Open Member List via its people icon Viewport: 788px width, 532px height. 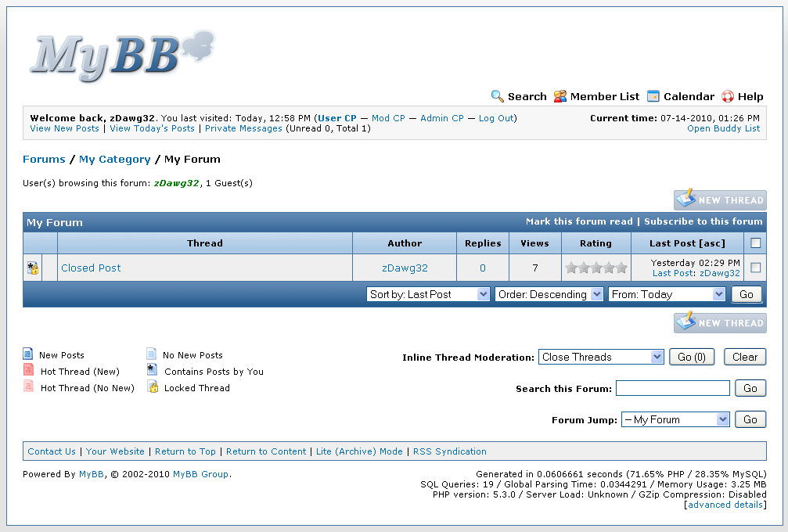coord(560,96)
